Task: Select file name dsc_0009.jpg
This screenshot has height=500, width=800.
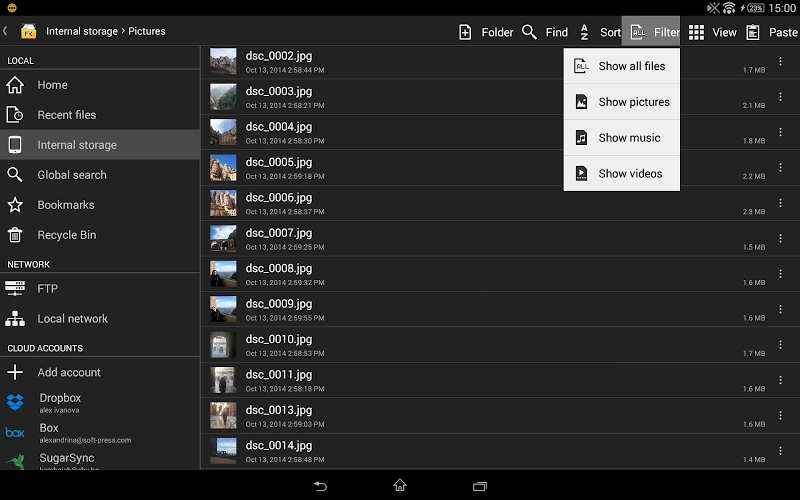Action: click(279, 304)
